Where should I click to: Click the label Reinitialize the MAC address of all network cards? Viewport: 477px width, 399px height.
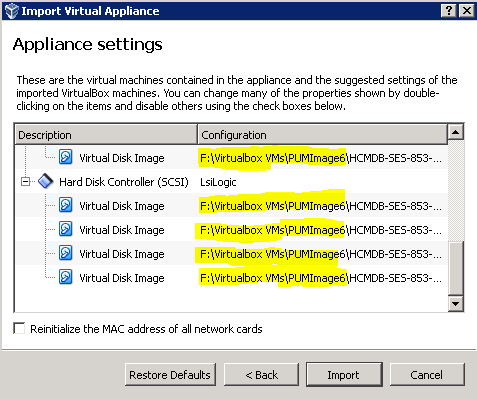(x=146, y=329)
